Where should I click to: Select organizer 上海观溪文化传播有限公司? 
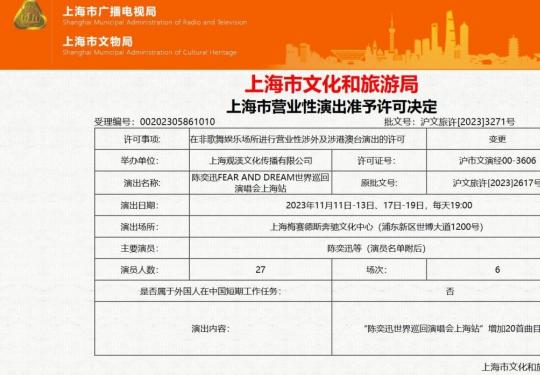[261, 161]
